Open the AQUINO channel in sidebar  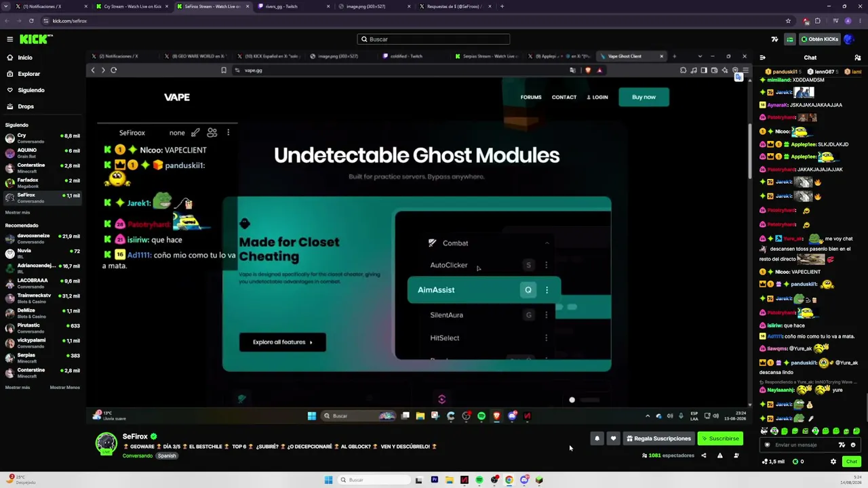click(42, 153)
